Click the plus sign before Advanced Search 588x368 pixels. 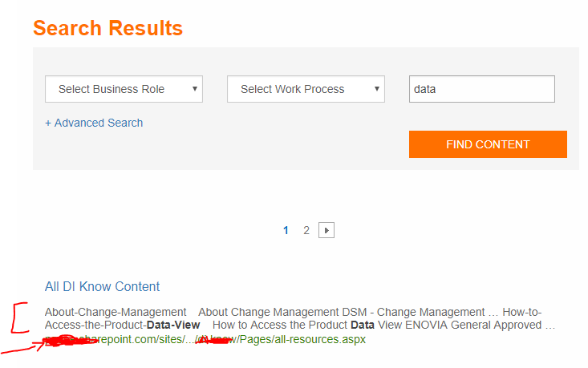[48, 123]
